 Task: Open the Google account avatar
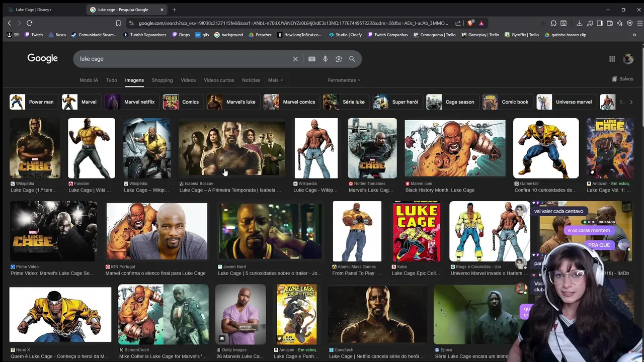[628, 59]
